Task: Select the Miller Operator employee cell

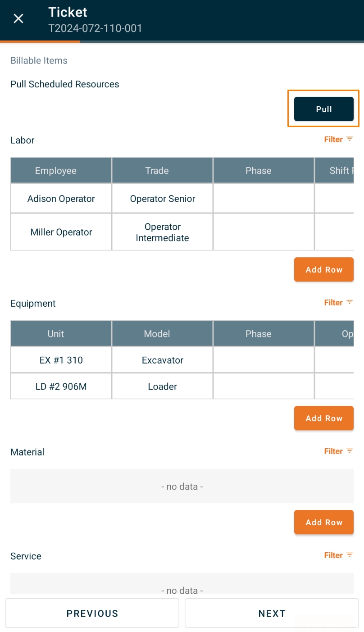Action: pyautogui.click(x=61, y=232)
